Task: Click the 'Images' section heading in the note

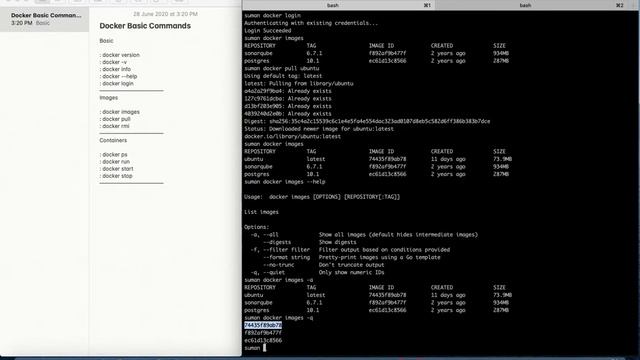Action: point(109,98)
